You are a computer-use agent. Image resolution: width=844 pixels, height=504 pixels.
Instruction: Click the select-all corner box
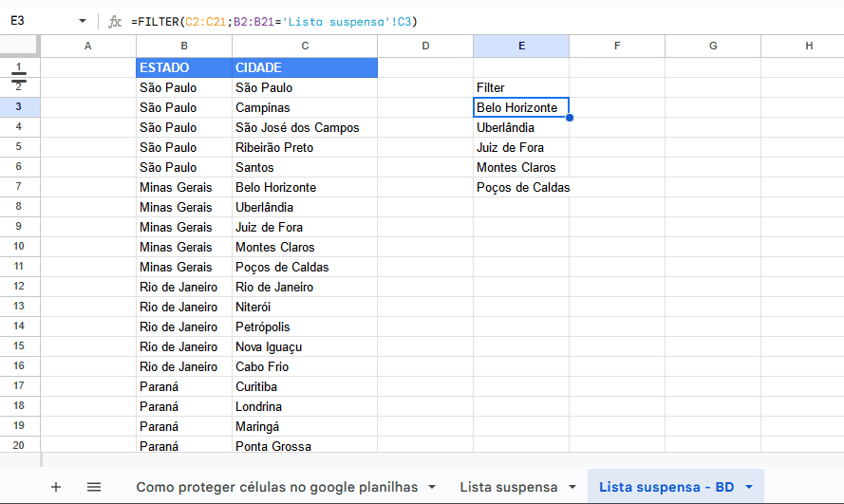click(x=19, y=47)
